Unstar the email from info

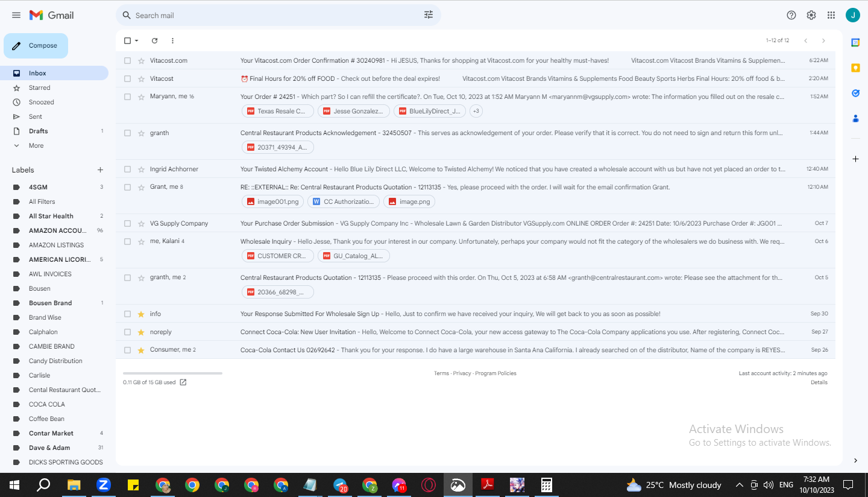pos(141,314)
